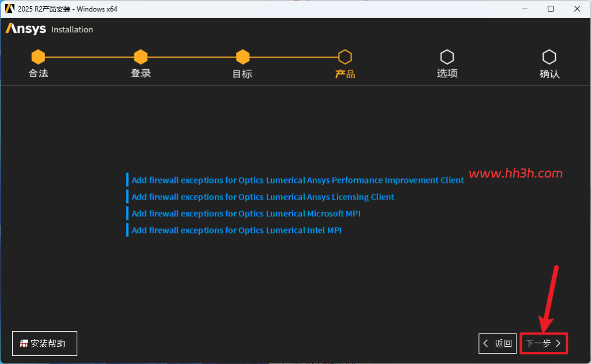Click the 登录 step hexagon icon
This screenshot has height=364, width=591.
(141, 57)
